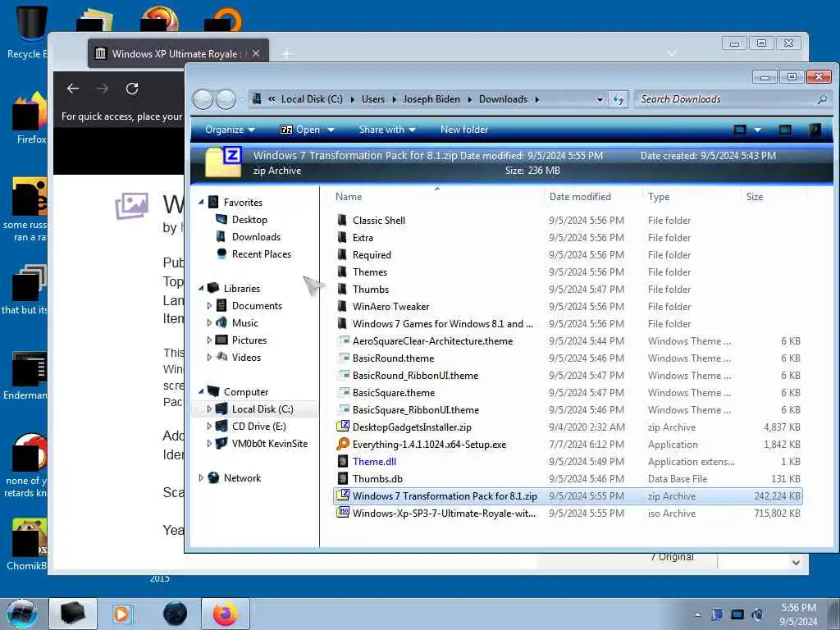Select the Windows-Xp-SP3 iso file icon
The height and width of the screenshot is (630, 840).
(x=343, y=513)
